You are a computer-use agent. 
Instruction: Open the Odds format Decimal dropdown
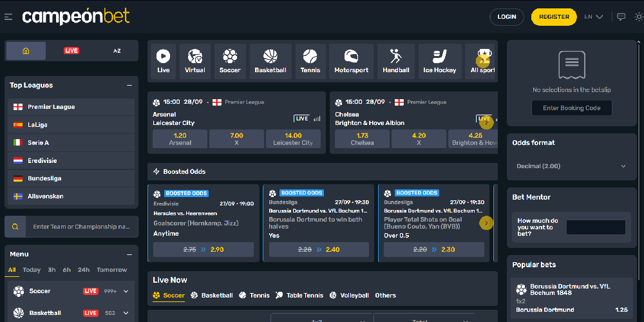click(x=571, y=166)
